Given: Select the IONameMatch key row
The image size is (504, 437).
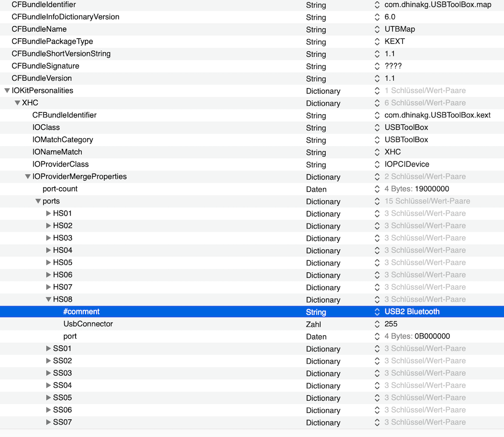Looking at the screenshot, I should tap(57, 152).
